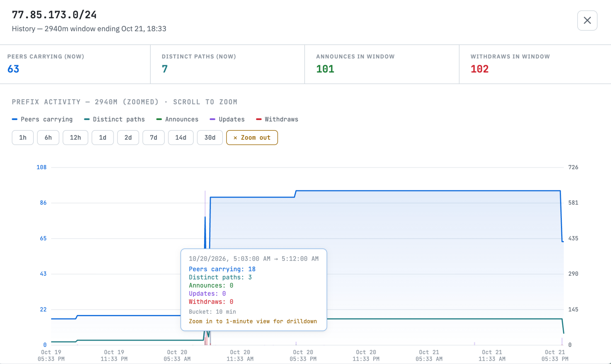Viewport: 611px width, 364px height.
Task: Click the 'Peers carrying: 18' tooltip line
Action: coord(222,269)
